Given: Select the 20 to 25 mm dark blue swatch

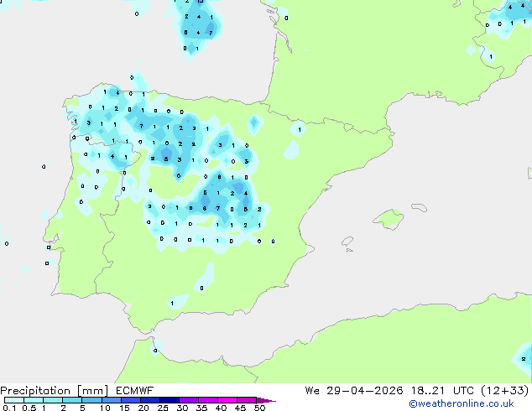Looking at the screenshot, I should point(149,400).
